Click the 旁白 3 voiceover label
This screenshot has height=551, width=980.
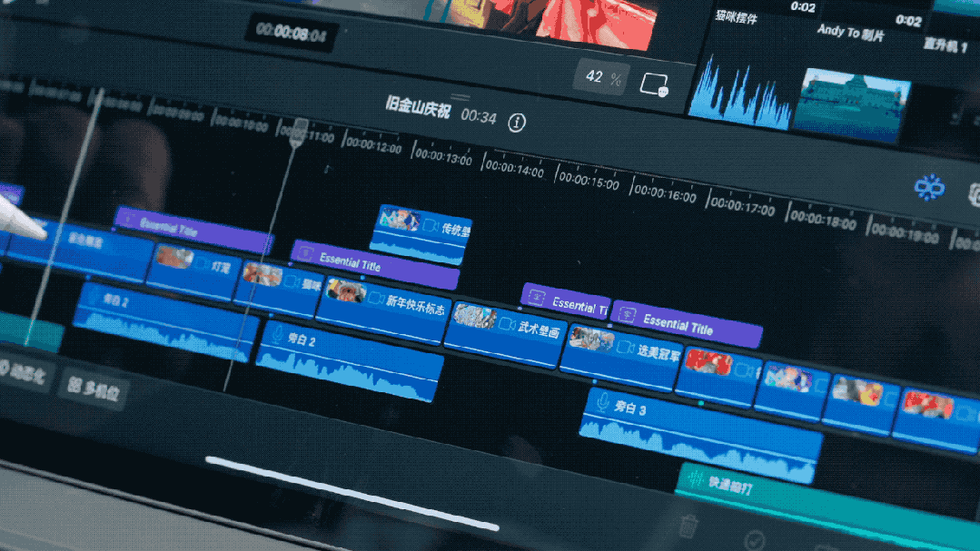[x=630, y=408]
